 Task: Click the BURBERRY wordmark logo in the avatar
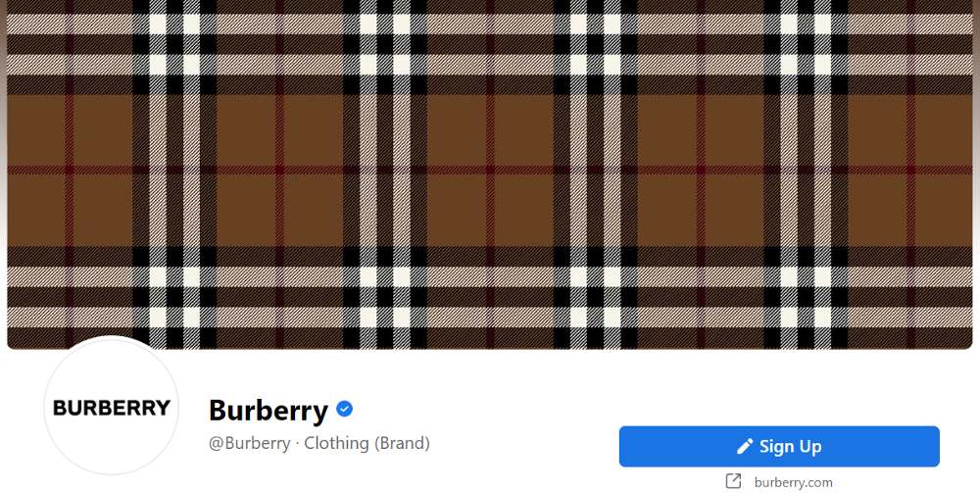point(112,408)
